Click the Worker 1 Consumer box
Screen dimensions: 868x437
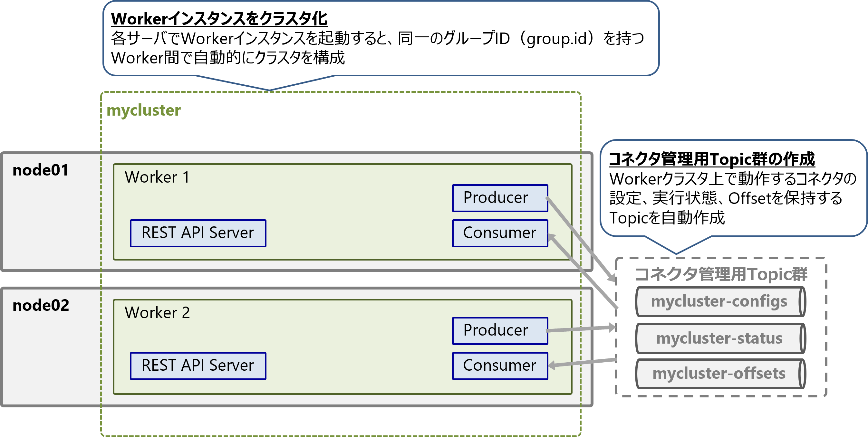(x=500, y=233)
